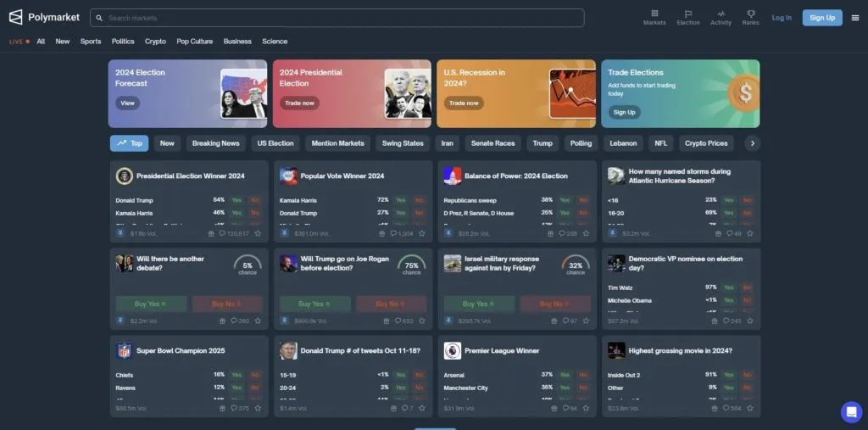Click the Sign Up button in header

pos(822,18)
